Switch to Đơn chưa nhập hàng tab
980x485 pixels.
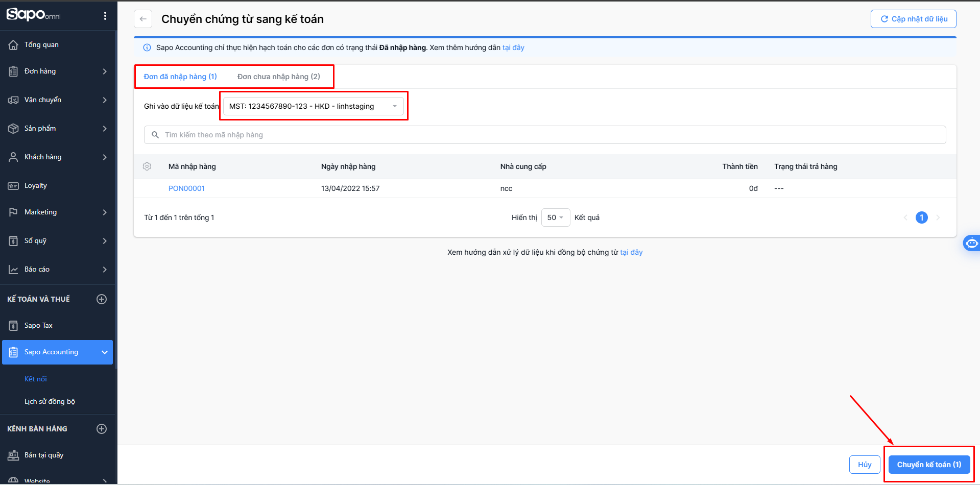click(278, 77)
